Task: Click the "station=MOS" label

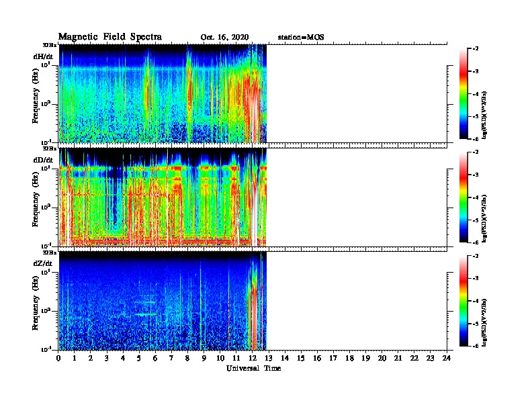Action: [x=301, y=38]
